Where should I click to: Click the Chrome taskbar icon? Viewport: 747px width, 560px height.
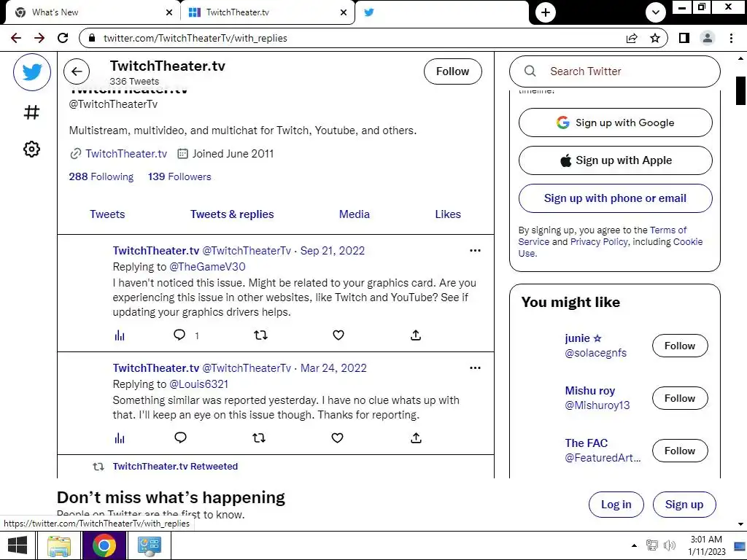click(104, 545)
